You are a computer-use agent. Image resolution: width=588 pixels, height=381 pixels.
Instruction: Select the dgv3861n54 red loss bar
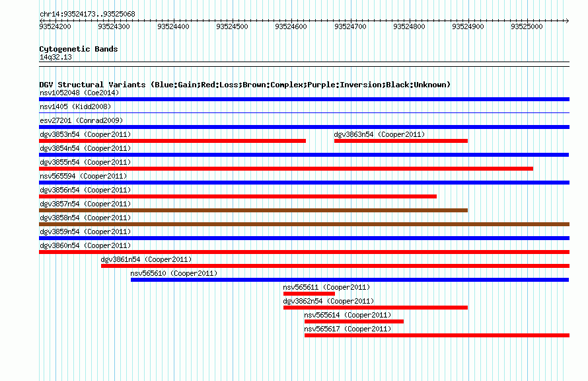tap(335, 266)
